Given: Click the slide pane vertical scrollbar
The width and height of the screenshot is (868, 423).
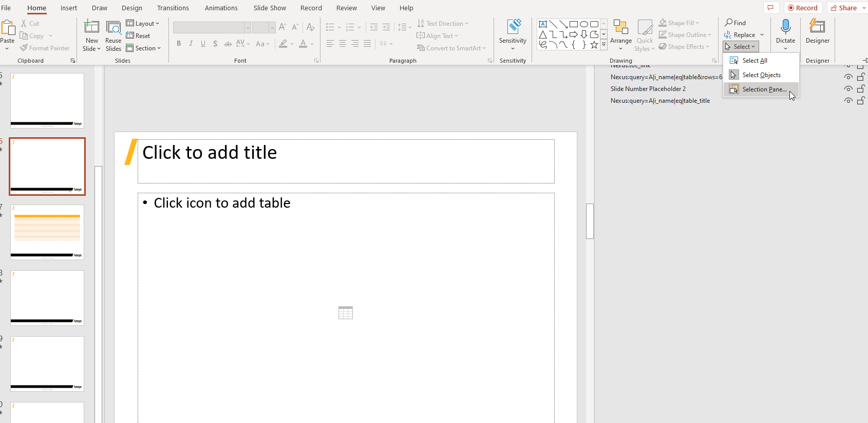Looking at the screenshot, I should tap(590, 221).
